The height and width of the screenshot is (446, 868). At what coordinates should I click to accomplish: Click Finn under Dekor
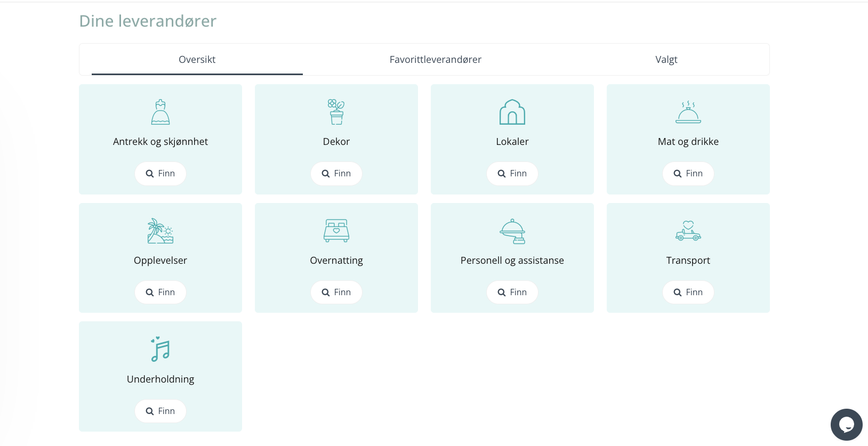[x=336, y=174]
